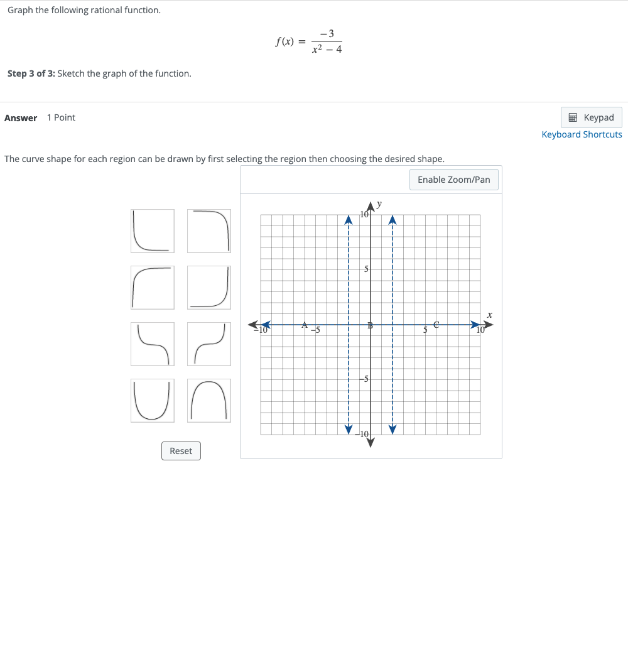628x672 pixels.
Task: Pick the upside-down U curve option
Action: click(209, 401)
